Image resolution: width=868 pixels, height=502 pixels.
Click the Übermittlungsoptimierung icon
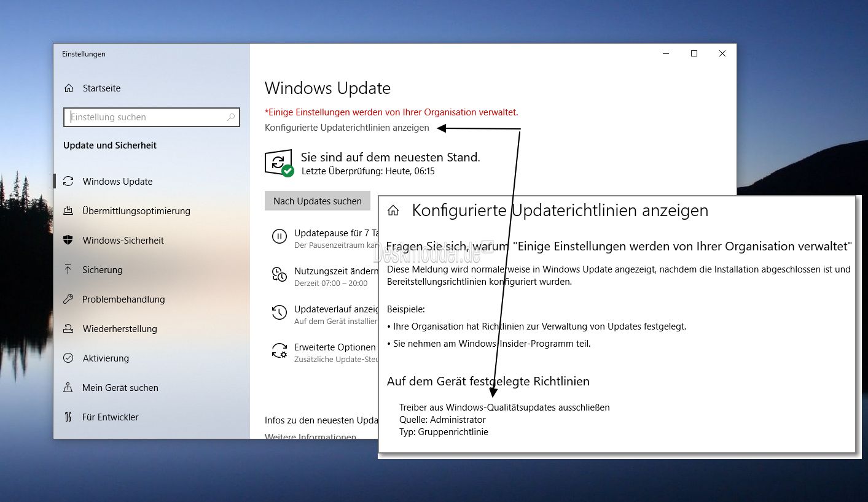pos(68,211)
